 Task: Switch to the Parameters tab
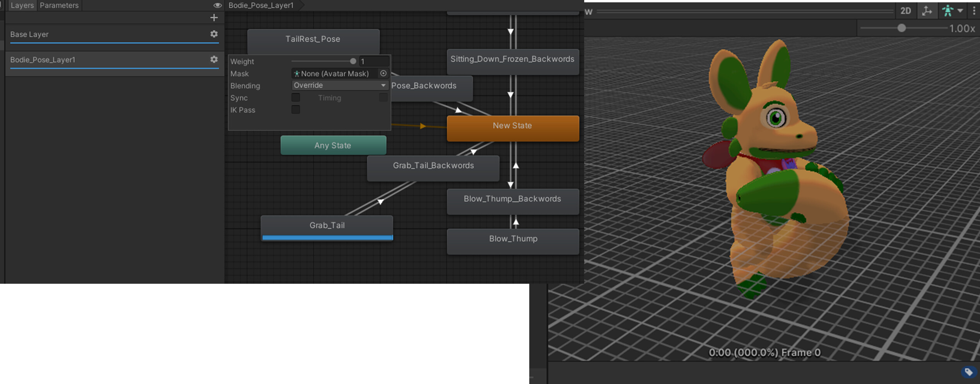59,5
